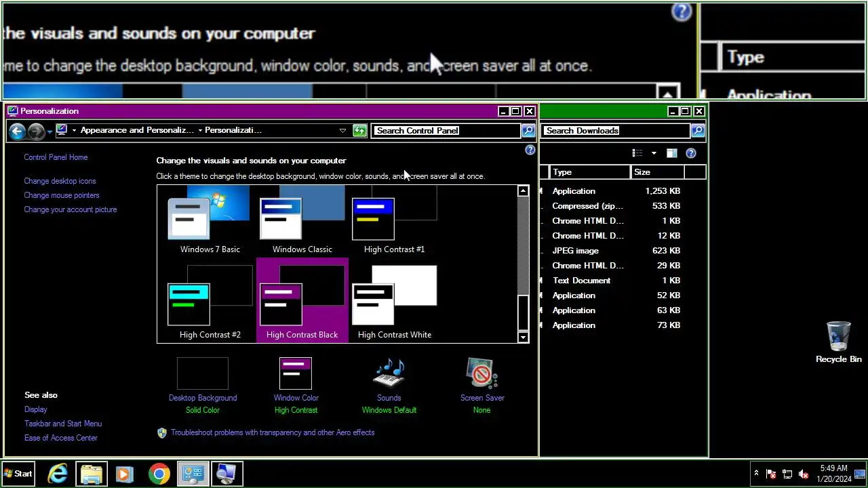Click the theme list scroll up arrow

click(x=523, y=191)
